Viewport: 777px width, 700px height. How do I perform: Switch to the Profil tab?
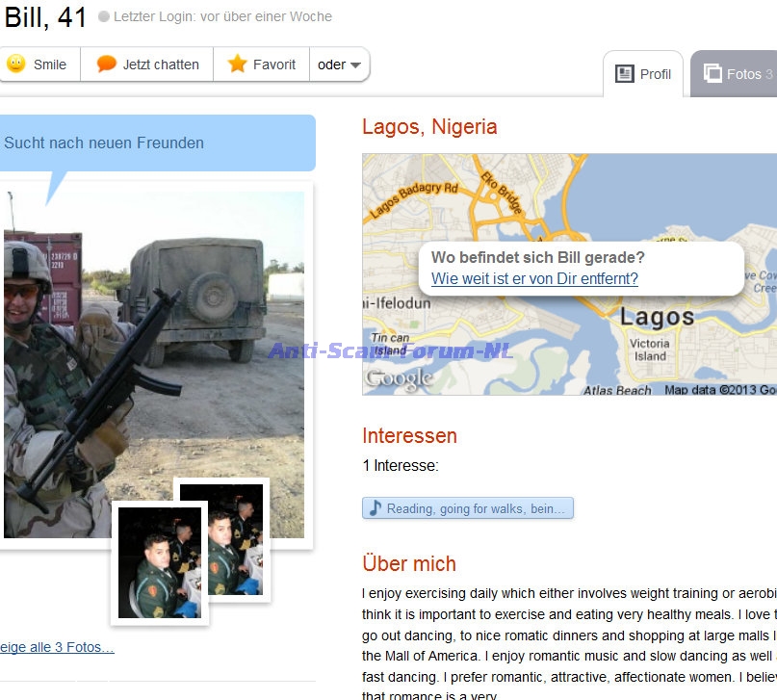(643, 74)
